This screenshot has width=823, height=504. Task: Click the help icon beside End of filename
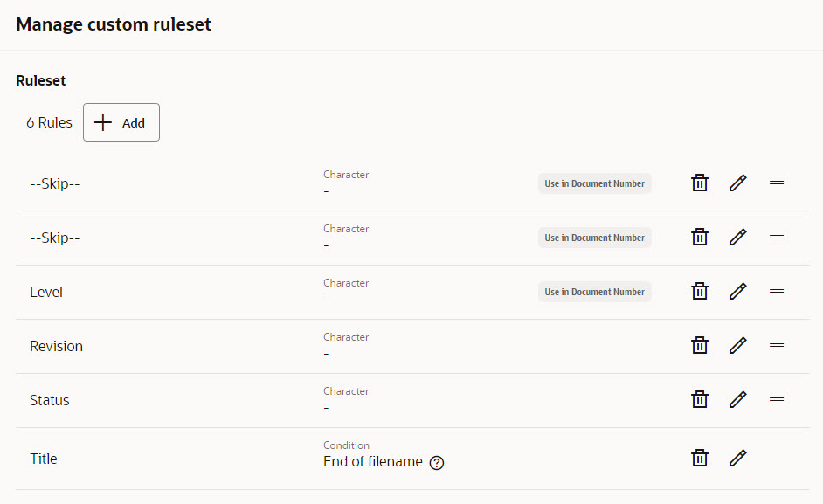click(x=437, y=463)
